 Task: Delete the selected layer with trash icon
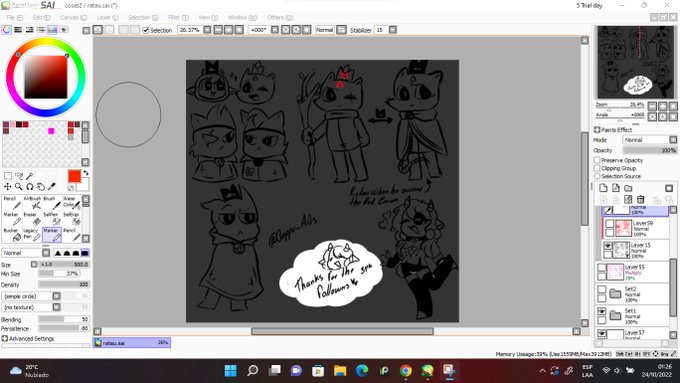coord(641,199)
